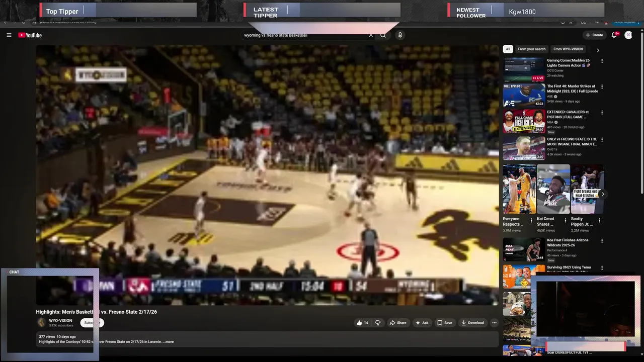
Task: Click the Ask button
Action: pos(422,323)
